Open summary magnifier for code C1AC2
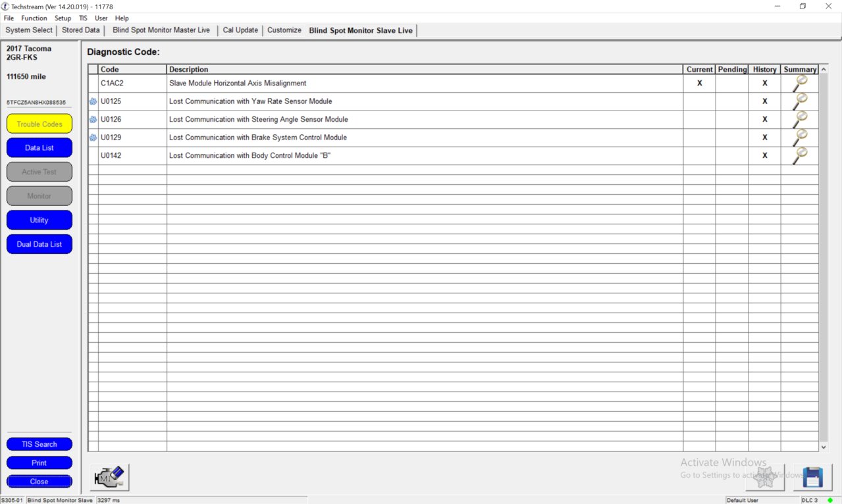Viewport: 842px width, 504px height. point(800,83)
